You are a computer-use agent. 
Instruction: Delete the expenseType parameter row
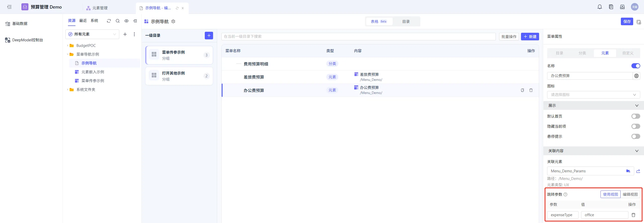[633, 215]
